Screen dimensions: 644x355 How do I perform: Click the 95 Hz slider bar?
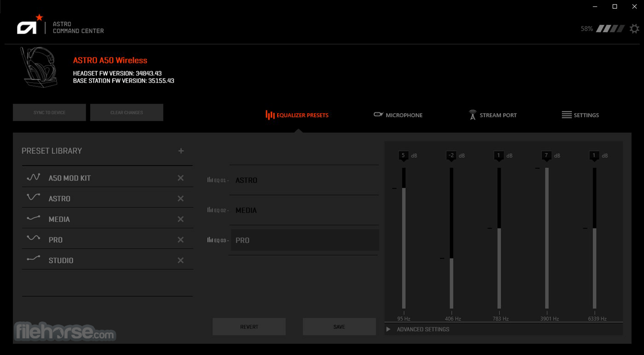pyautogui.click(x=404, y=238)
